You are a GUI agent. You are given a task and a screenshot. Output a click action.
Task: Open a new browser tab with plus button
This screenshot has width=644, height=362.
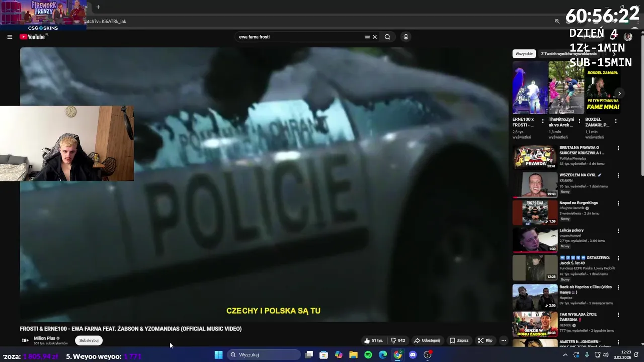pos(98,7)
